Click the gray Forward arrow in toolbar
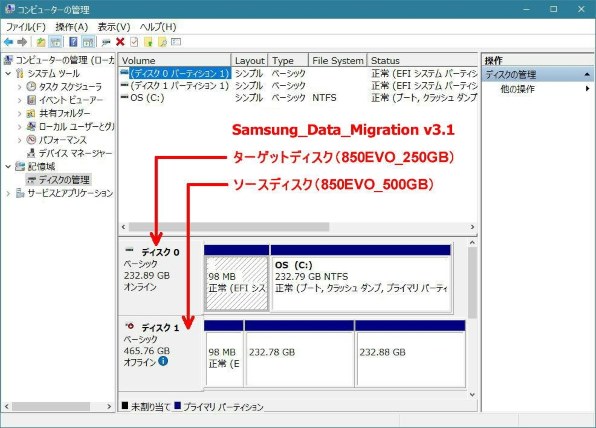This screenshot has width=596, height=428. pos(22,42)
